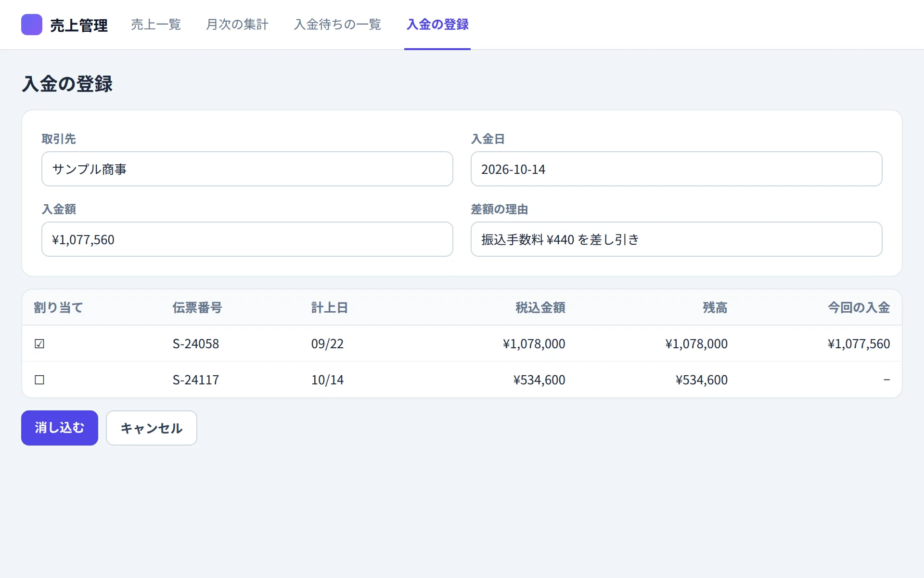This screenshot has width=924, height=578.
Task: Click the 計上日 column header
Action: click(x=330, y=308)
